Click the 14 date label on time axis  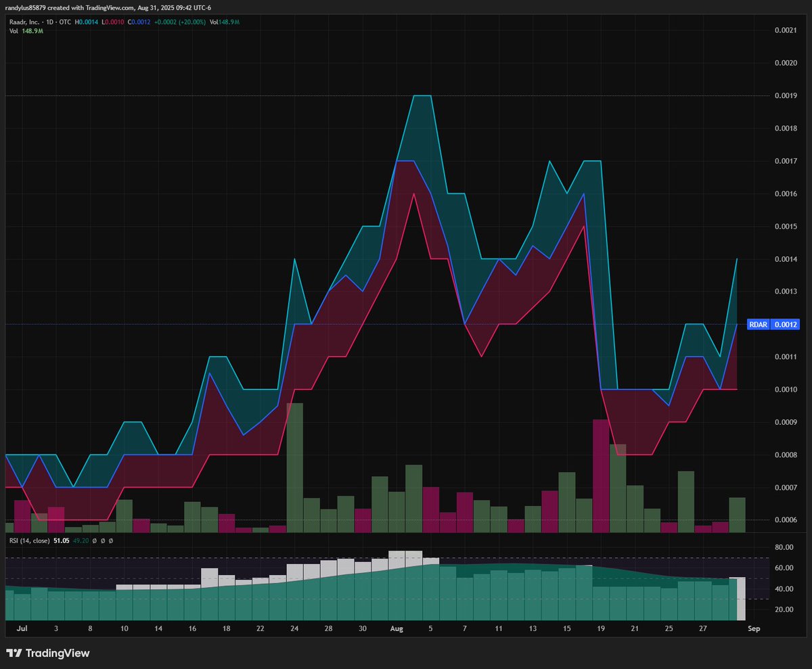tap(158, 629)
